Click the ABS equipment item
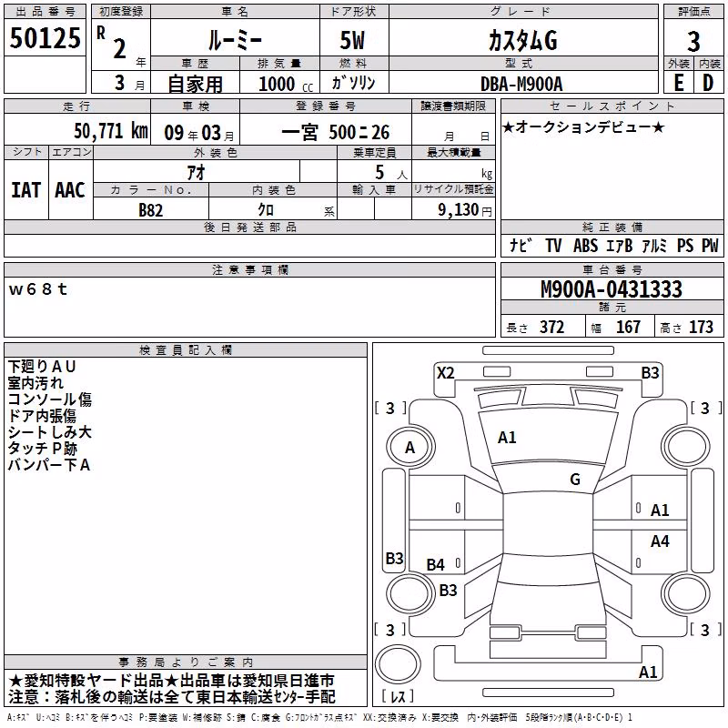 tap(585, 246)
